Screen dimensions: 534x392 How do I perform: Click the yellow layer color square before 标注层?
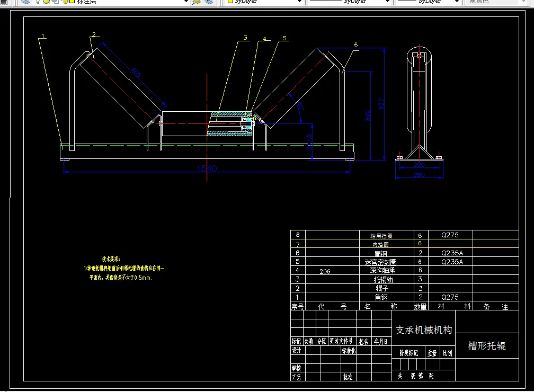click(x=72, y=2)
